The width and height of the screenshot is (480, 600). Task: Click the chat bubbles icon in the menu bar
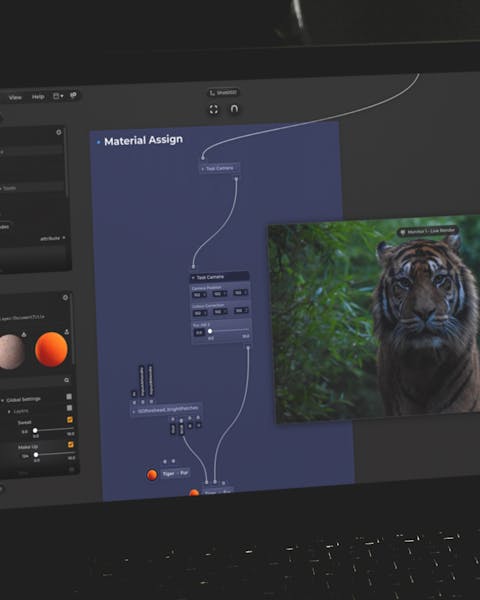73,95
